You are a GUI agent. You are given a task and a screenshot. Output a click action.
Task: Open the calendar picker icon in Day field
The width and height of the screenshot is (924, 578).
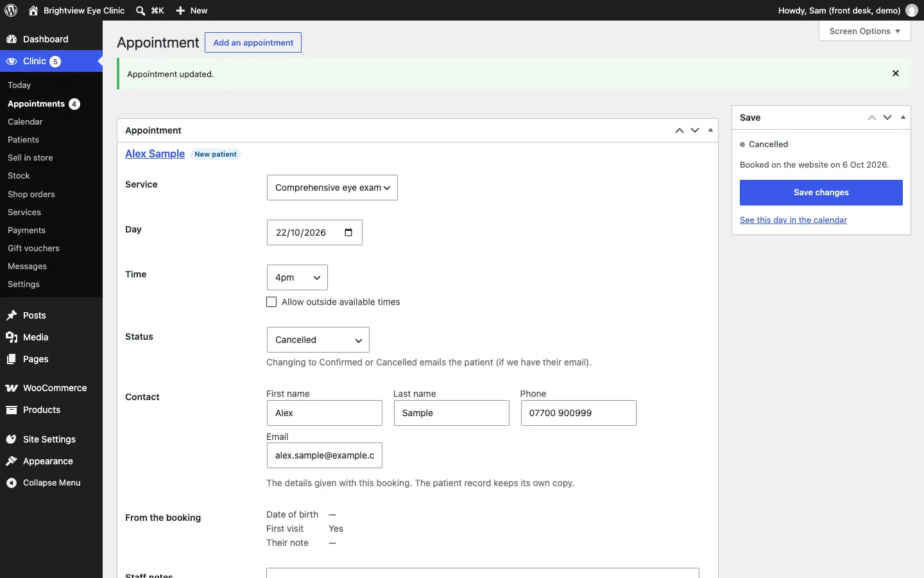[348, 232]
